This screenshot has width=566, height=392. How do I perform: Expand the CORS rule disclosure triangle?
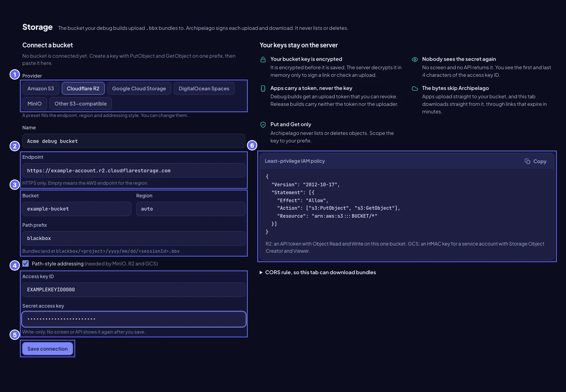(261, 273)
